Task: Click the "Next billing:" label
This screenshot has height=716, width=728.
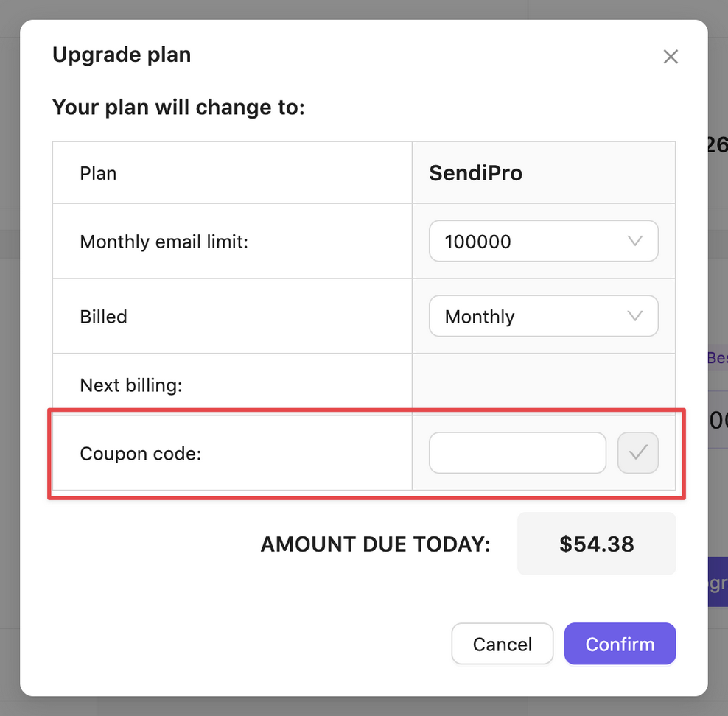Action: point(130,385)
